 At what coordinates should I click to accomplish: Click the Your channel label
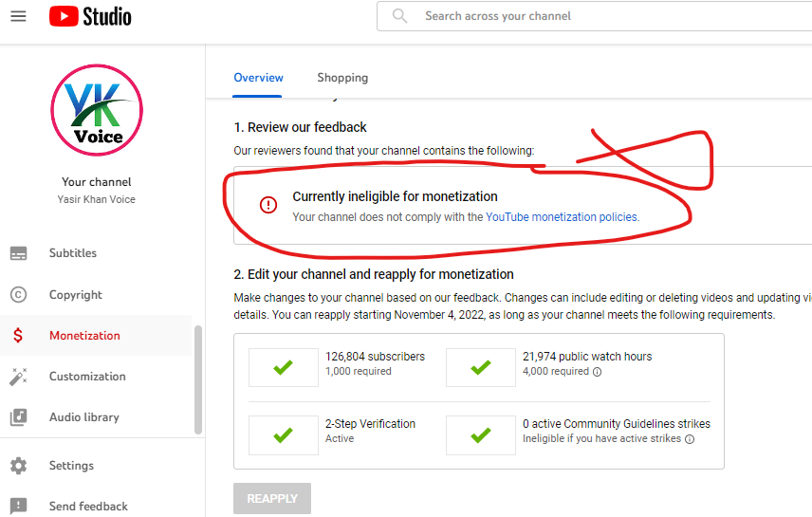97,182
